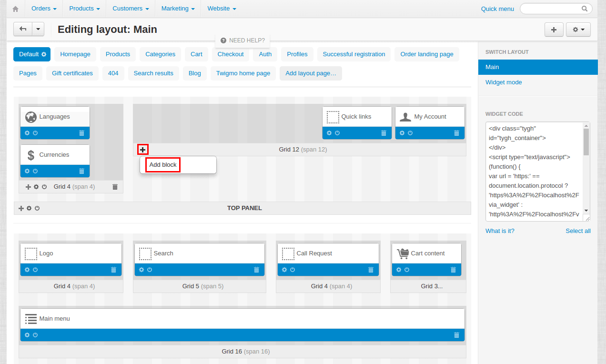
Task: Expand the Orders dropdown menu
Action: coord(44,9)
